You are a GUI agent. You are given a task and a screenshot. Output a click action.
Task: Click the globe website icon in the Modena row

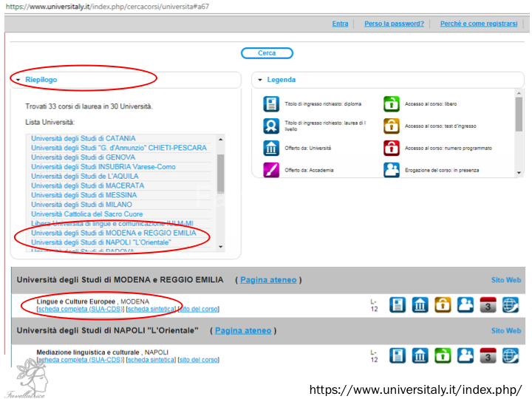(x=511, y=304)
